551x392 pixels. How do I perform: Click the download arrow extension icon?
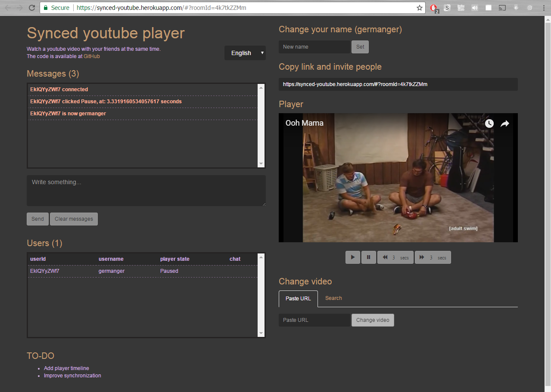point(516,8)
